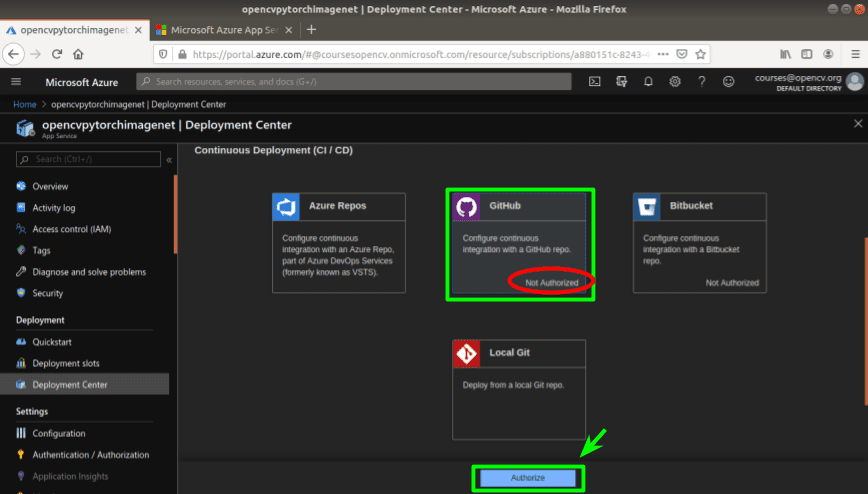Bookmark this page with star
The width and height of the screenshot is (868, 494).
(x=700, y=54)
